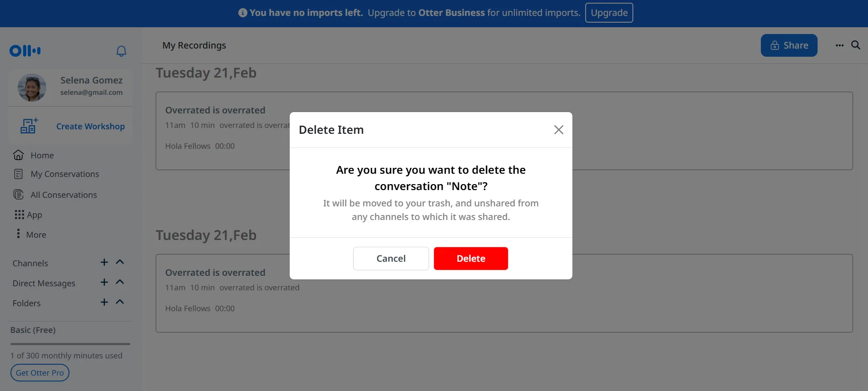Image resolution: width=868 pixels, height=391 pixels.
Task: Click the Otter logo in sidebar
Action: tap(25, 51)
